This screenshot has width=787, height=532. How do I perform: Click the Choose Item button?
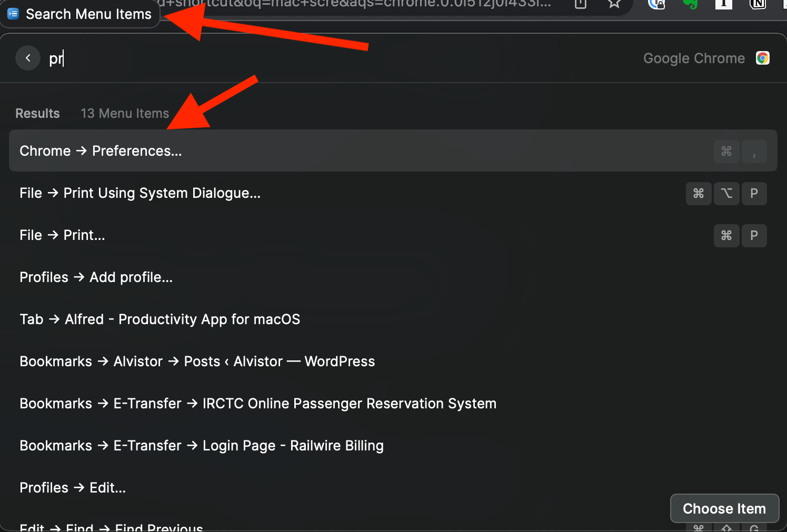724,508
